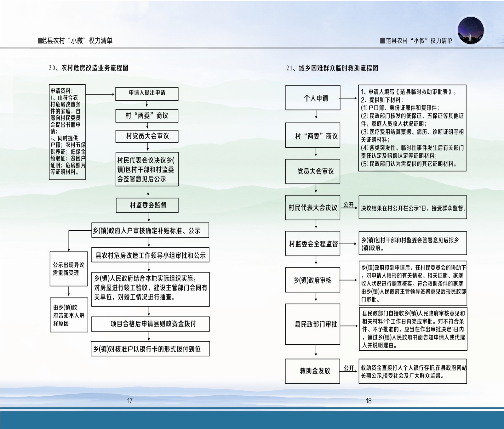Click the '公开' label beside 救助金发放
This screenshot has width=504, height=429.
(349, 368)
